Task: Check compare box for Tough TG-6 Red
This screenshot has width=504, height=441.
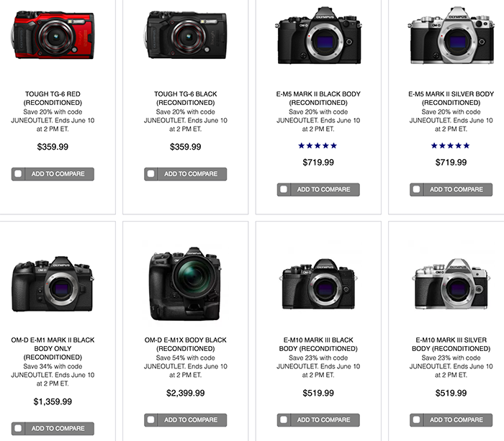Action: [18, 174]
